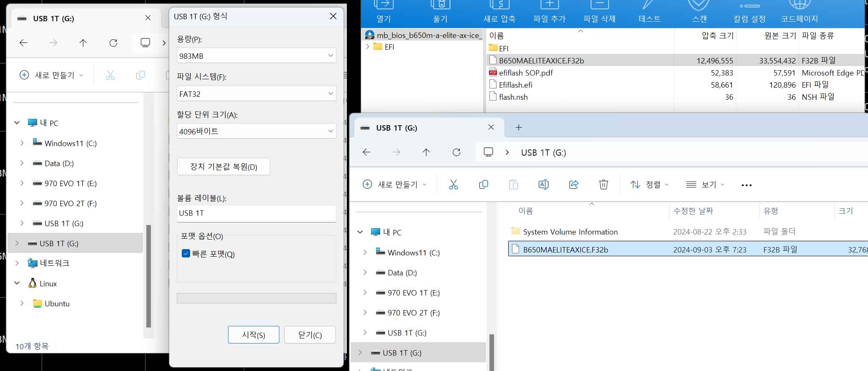Click the 시작 start format button
This screenshot has width=868, height=371.
point(253,335)
